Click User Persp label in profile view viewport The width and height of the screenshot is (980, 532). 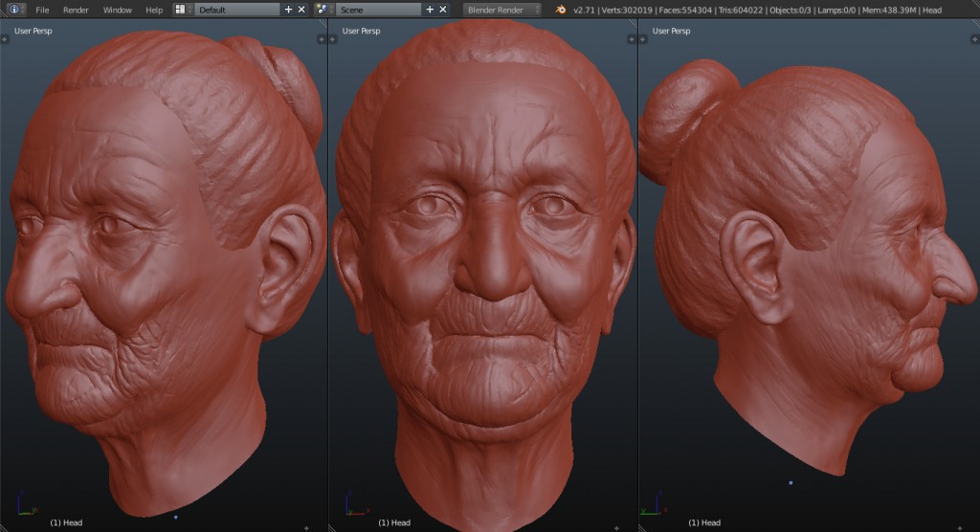[x=671, y=31]
